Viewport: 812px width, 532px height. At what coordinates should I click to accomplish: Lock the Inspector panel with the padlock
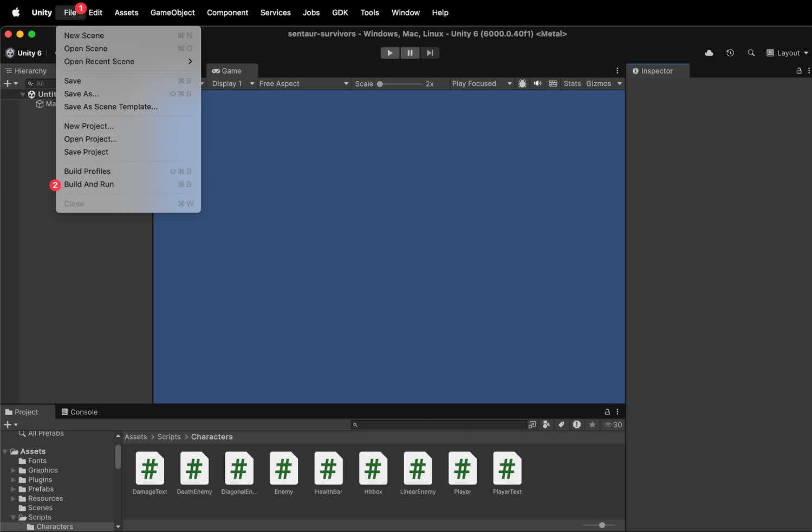tap(798, 71)
